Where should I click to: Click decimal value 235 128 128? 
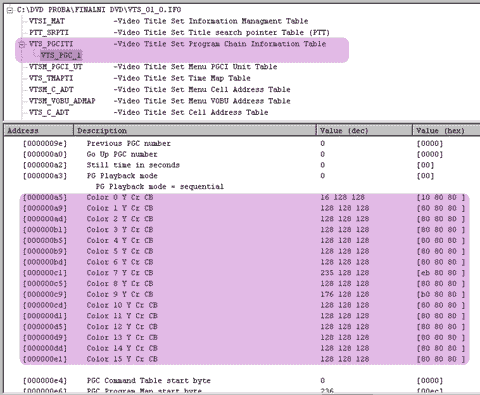pyautogui.click(x=345, y=273)
